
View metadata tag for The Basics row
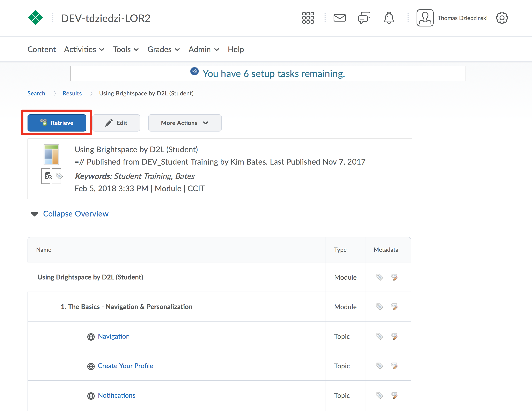point(380,307)
